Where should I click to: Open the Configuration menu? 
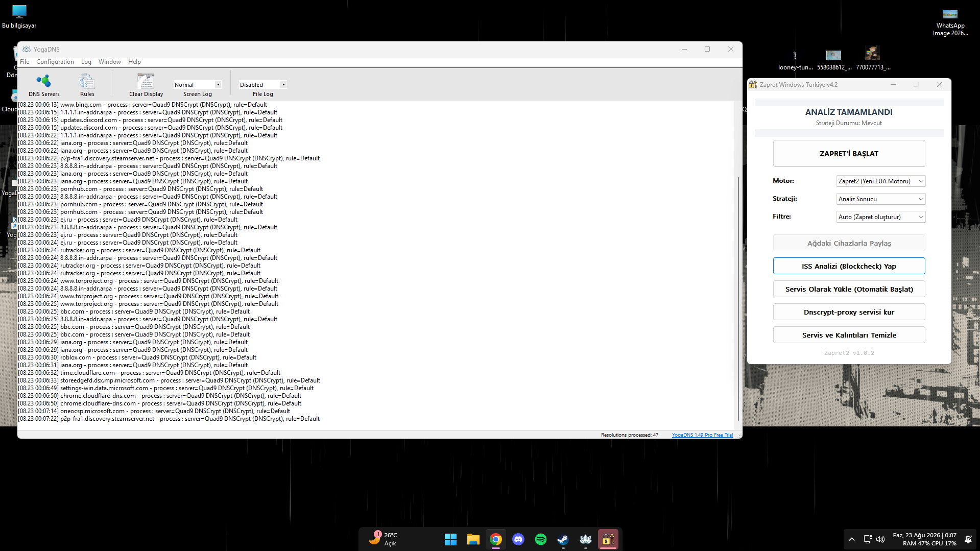tap(55, 62)
